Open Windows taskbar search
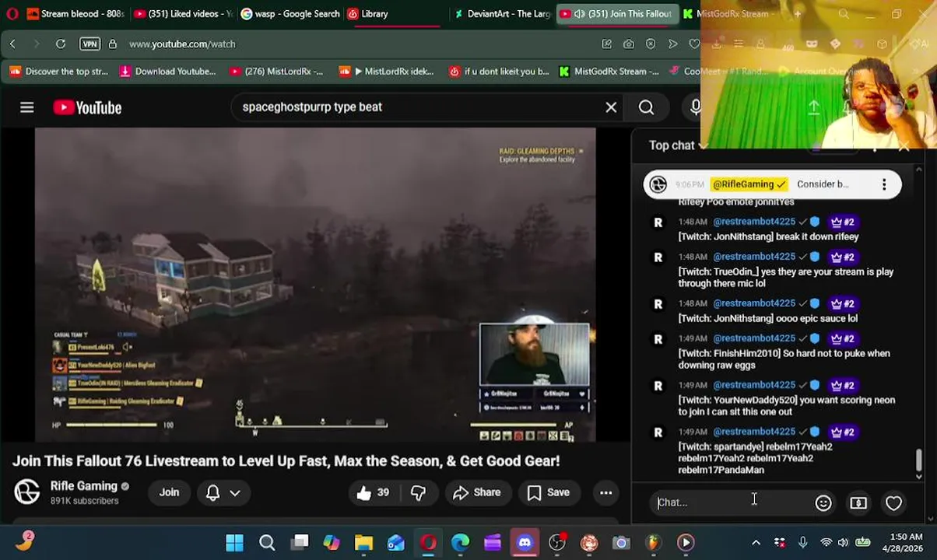The width and height of the screenshot is (937, 560). [267, 542]
